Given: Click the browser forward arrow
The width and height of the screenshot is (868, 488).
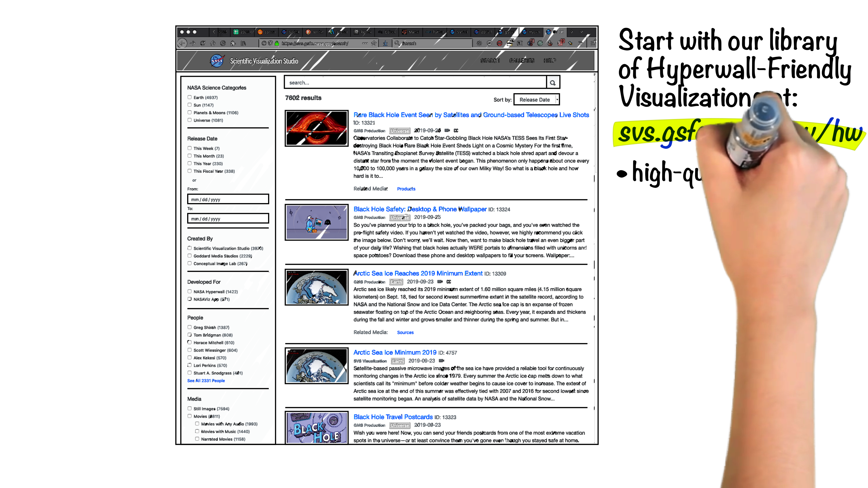Looking at the screenshot, I should point(192,43).
